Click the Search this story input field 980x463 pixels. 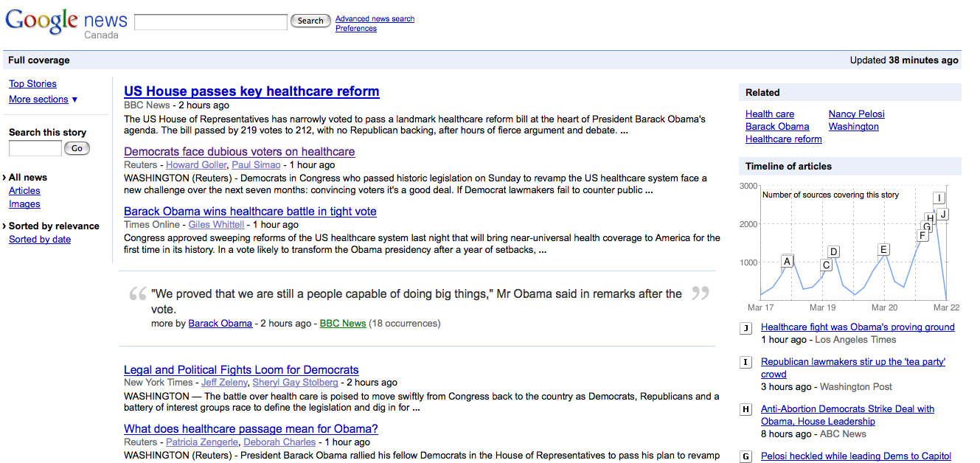click(x=35, y=149)
